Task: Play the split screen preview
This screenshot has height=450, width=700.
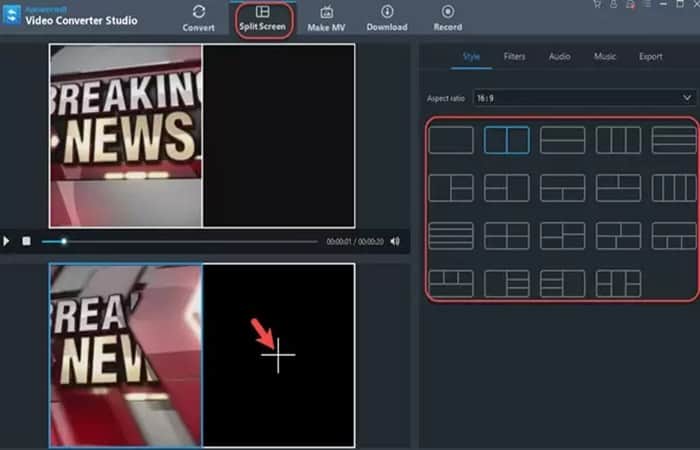Action: 6,242
